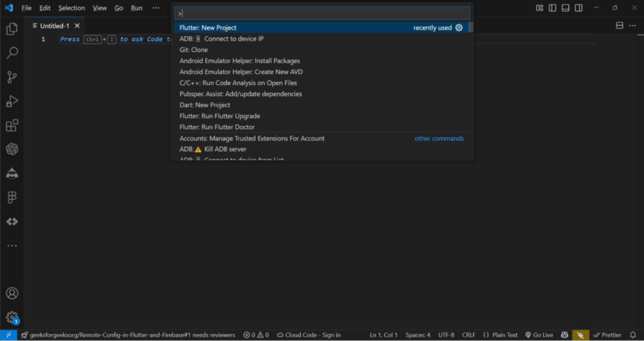Open the Source Control view
Image resolution: width=644 pixels, height=341 pixels.
coord(12,77)
